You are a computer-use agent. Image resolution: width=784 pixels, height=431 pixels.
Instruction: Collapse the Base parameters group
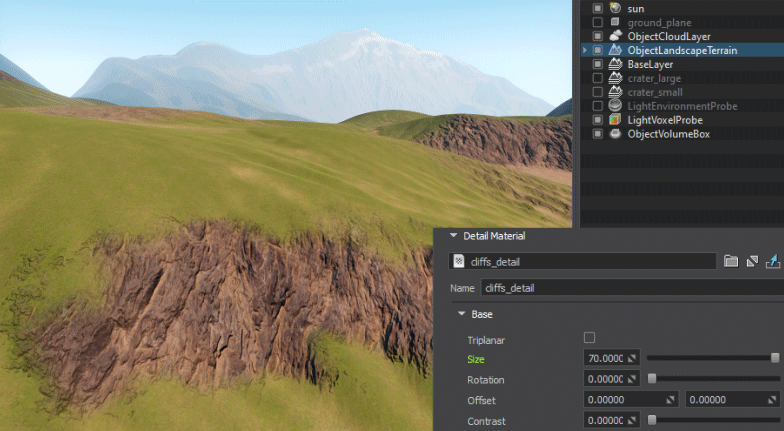coord(461,314)
